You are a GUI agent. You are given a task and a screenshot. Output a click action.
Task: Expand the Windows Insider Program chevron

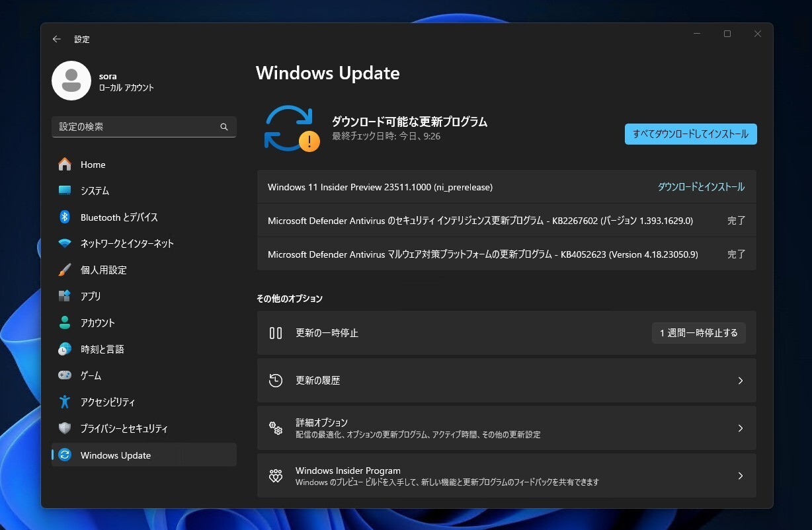(x=740, y=475)
